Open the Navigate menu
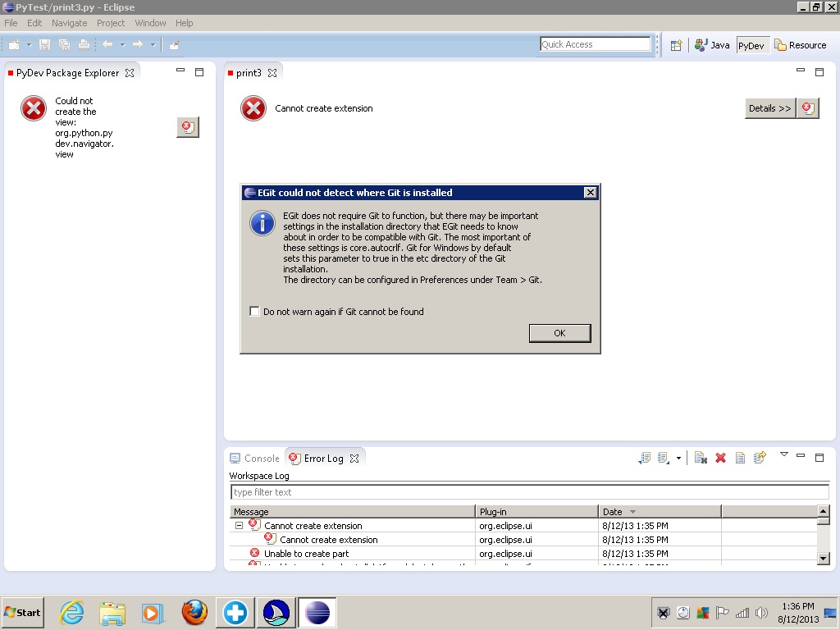The width and height of the screenshot is (840, 630). point(69,23)
